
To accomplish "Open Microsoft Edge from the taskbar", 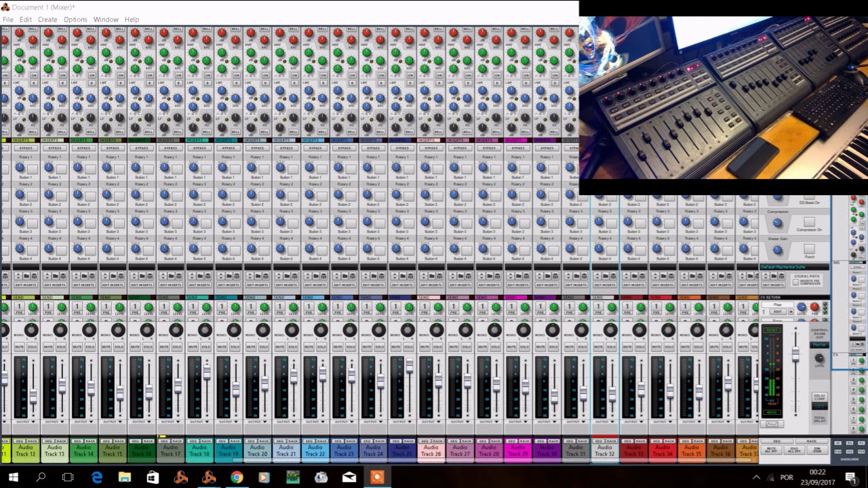I will pyautogui.click(x=96, y=477).
